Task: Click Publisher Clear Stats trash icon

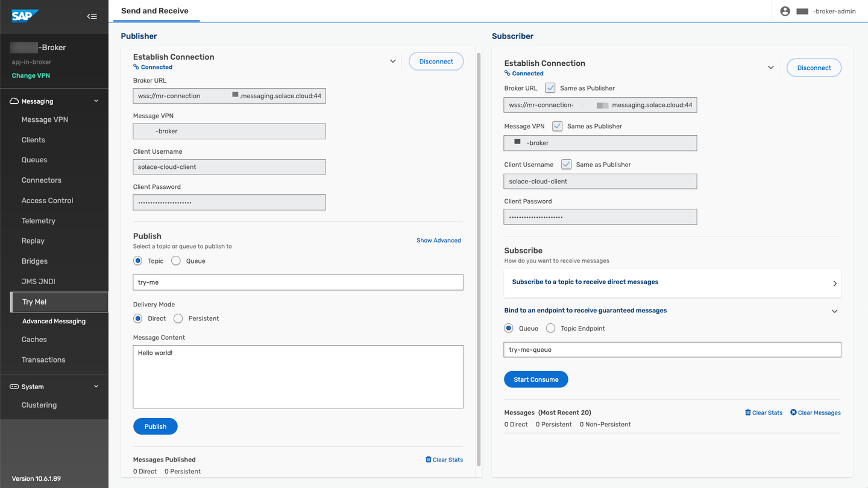Action: coord(429,460)
